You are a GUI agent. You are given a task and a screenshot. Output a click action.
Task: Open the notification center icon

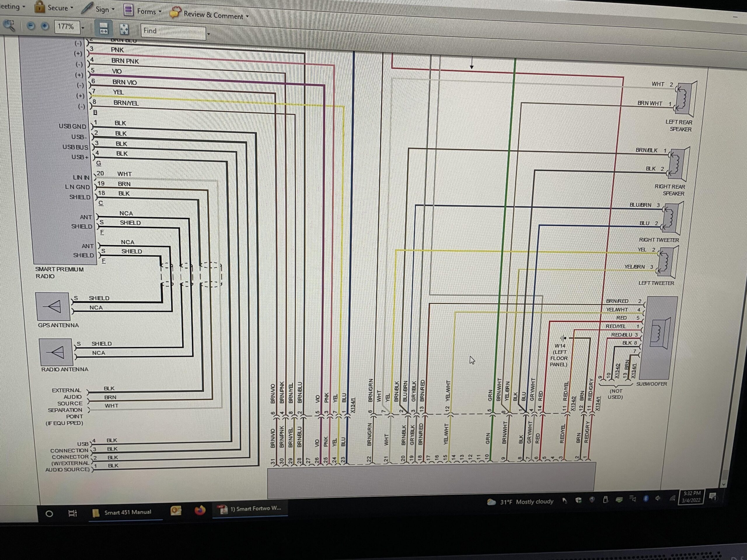point(713,496)
